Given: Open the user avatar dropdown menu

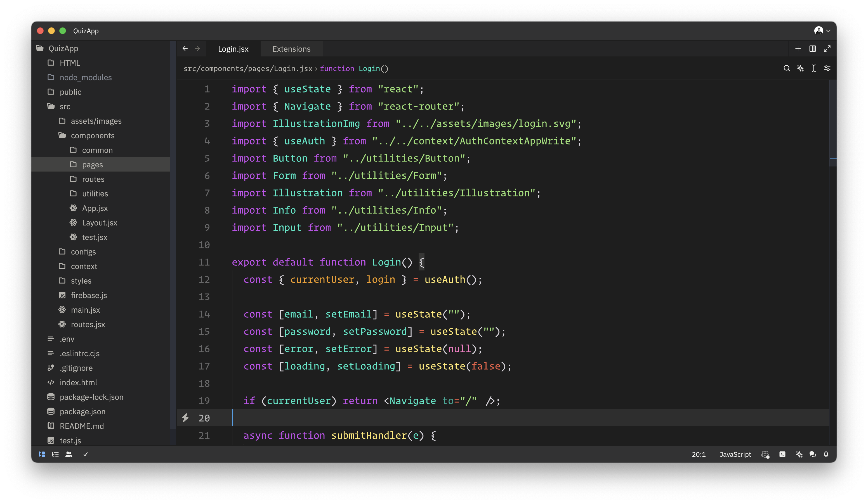Looking at the screenshot, I should (x=822, y=31).
